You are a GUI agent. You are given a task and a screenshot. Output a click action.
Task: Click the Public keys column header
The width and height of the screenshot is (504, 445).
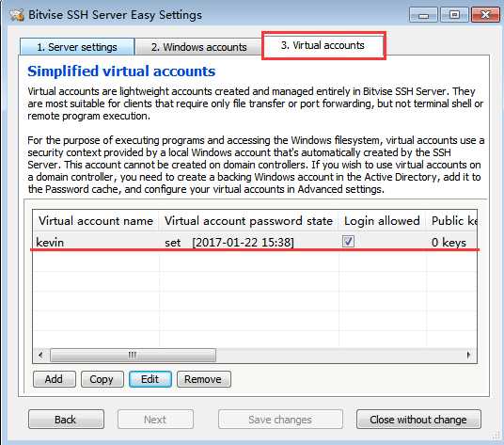[x=452, y=221]
